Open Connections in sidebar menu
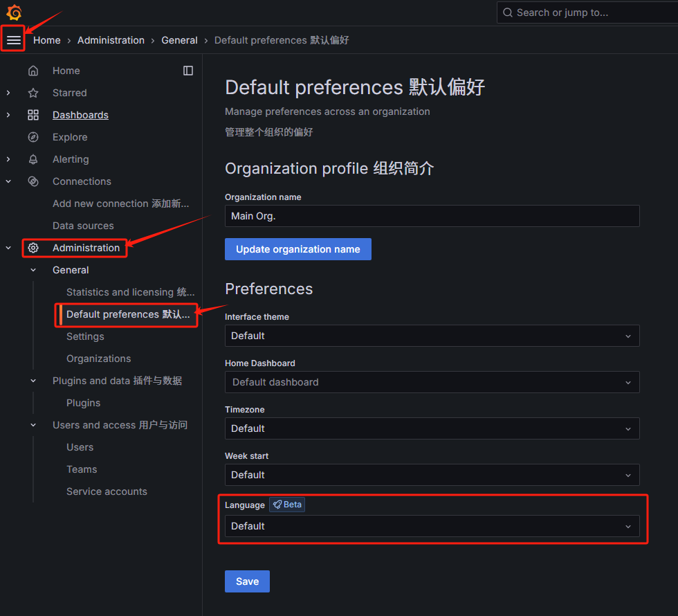Viewport: 678px width, 616px height. 82,181
